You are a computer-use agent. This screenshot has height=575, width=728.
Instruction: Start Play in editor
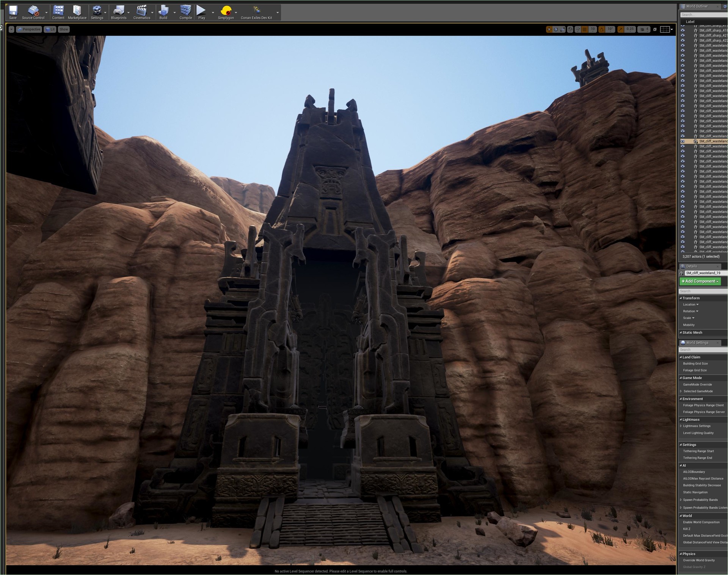point(201,11)
